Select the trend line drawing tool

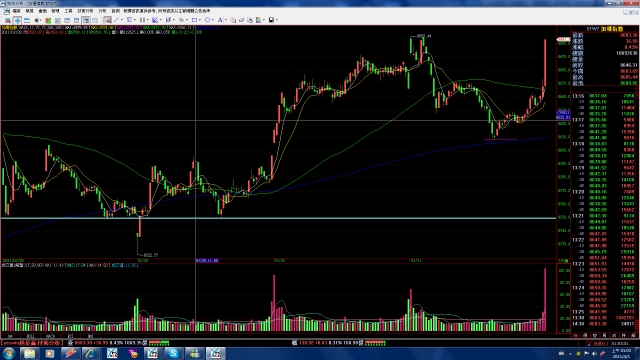point(116,20)
